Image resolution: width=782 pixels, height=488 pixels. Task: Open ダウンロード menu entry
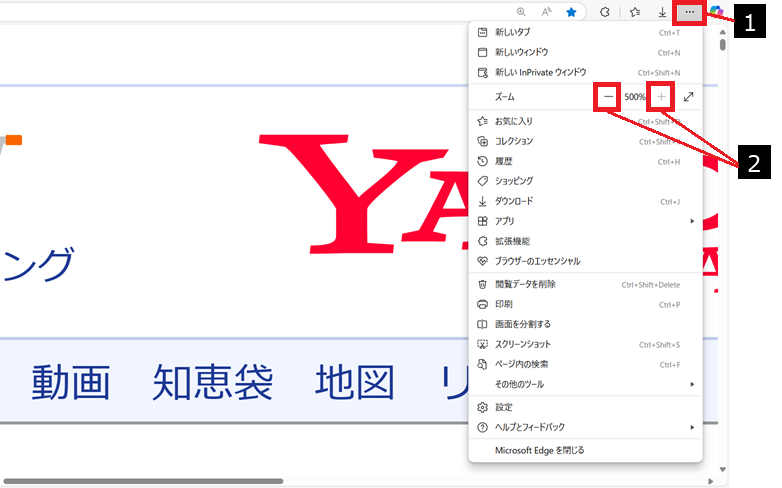pyautogui.click(x=585, y=201)
